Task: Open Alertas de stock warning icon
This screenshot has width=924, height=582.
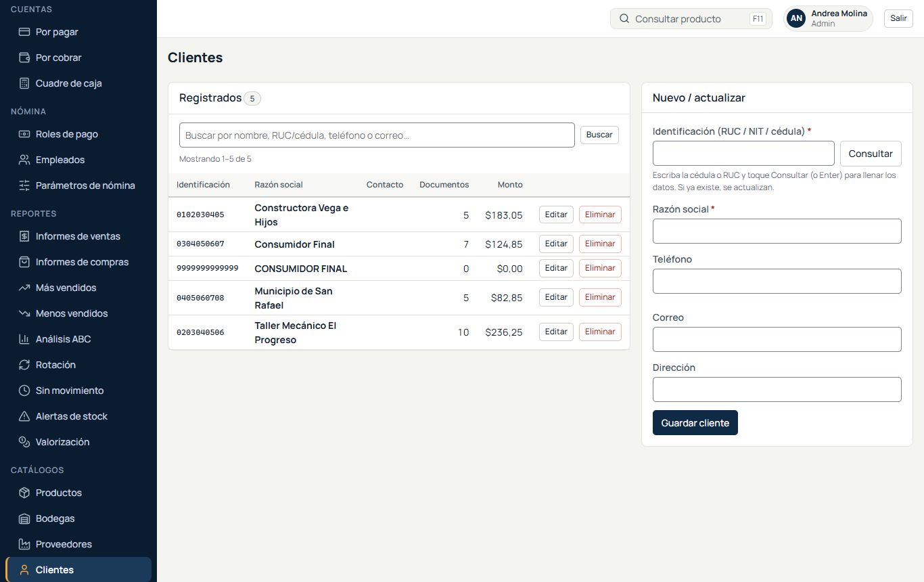Action: click(x=24, y=416)
